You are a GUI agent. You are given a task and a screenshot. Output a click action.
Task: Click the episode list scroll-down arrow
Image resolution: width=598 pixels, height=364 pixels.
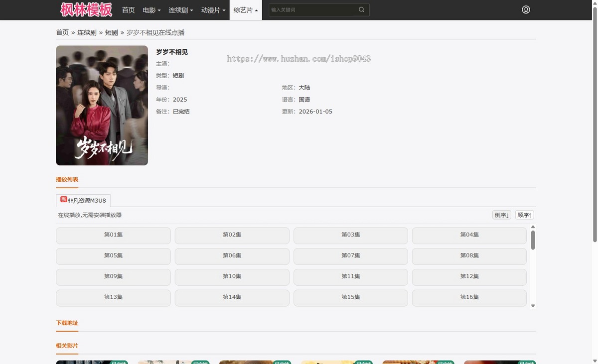533,306
